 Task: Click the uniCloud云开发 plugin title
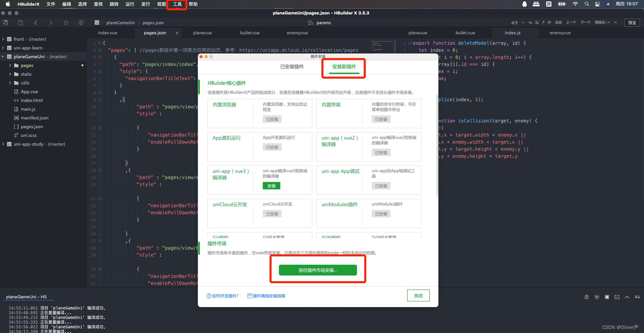(230, 205)
